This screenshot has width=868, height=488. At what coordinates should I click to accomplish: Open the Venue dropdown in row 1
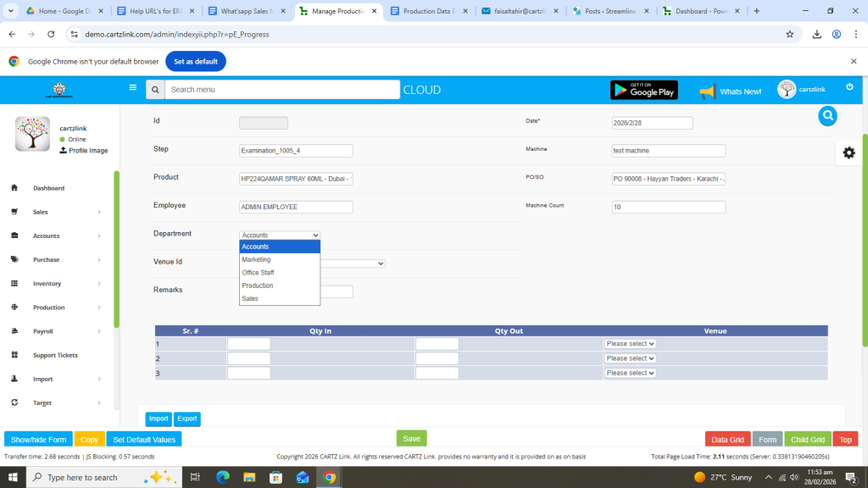point(630,344)
